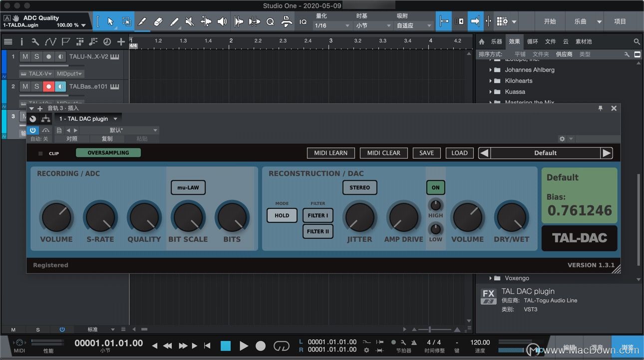
Task: Add tracks with the plus icon
Action: tap(121, 42)
